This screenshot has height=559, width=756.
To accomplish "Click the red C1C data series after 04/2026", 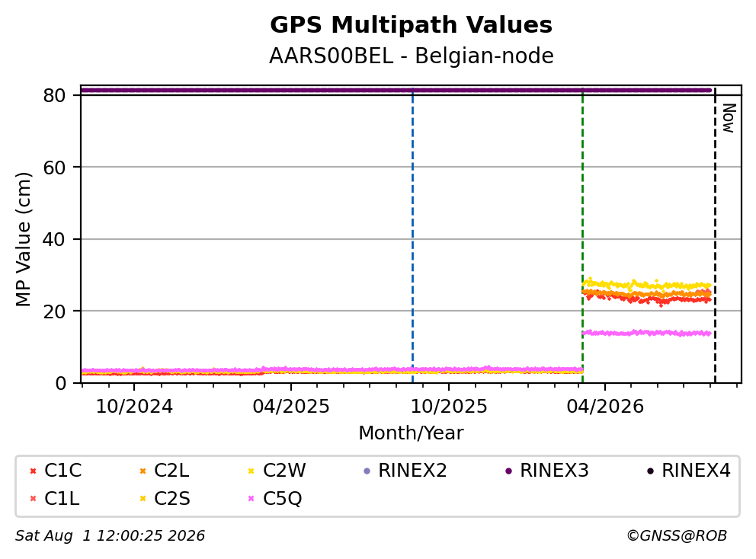I will click(x=646, y=299).
